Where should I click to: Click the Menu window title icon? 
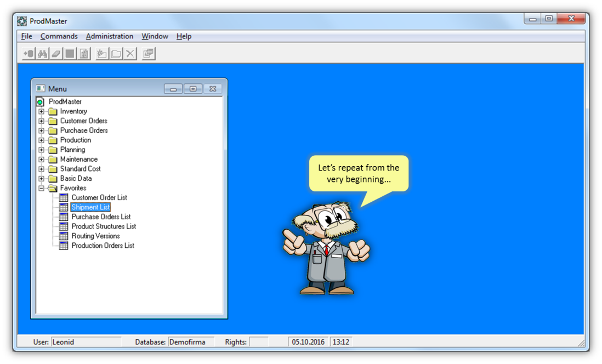[41, 89]
